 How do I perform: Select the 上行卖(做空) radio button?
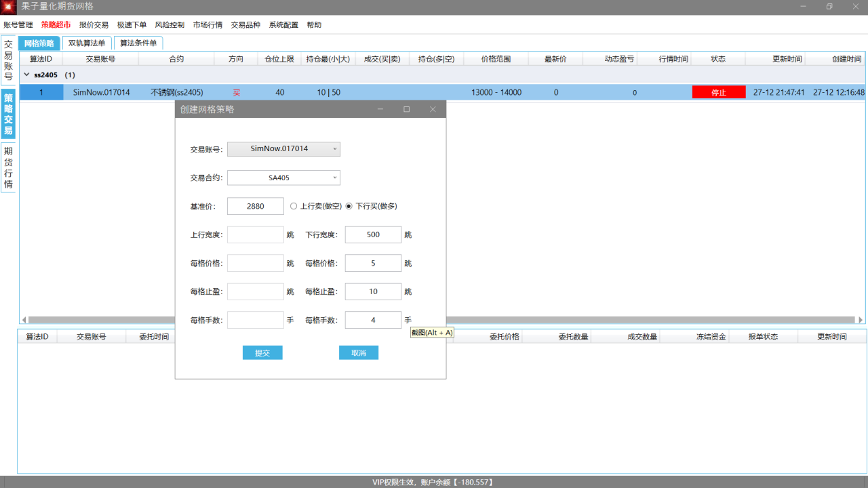tap(292, 205)
